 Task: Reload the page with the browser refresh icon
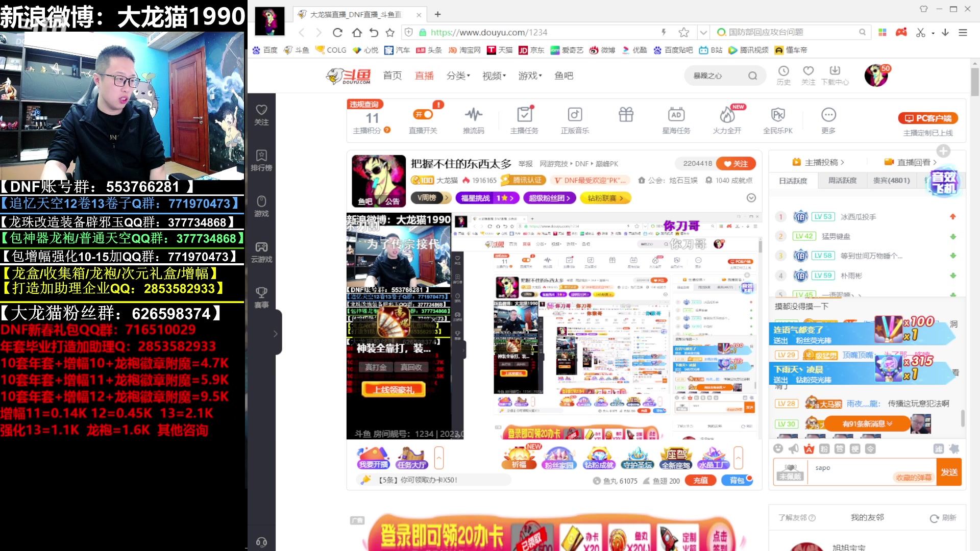(337, 33)
